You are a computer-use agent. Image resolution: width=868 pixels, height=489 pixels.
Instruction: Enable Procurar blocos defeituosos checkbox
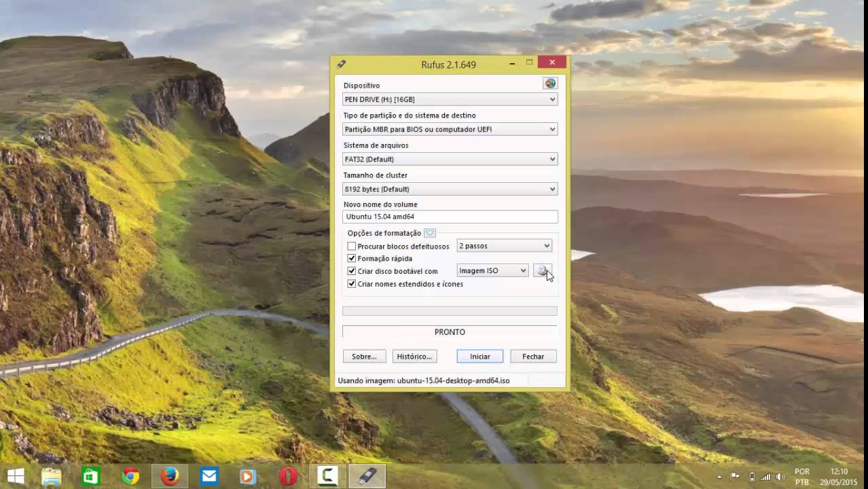click(351, 247)
